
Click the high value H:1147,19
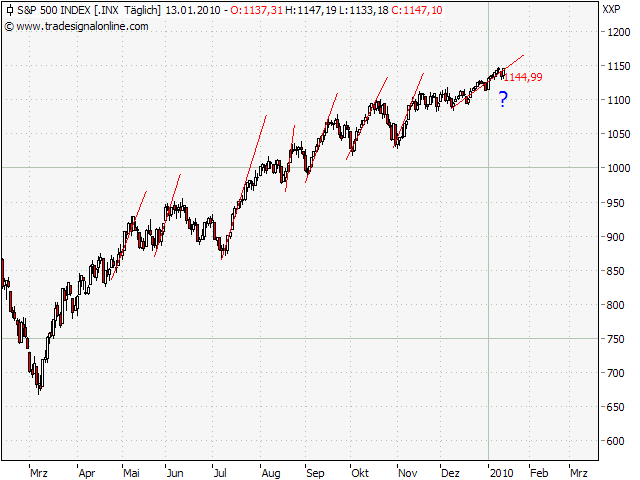311,10
